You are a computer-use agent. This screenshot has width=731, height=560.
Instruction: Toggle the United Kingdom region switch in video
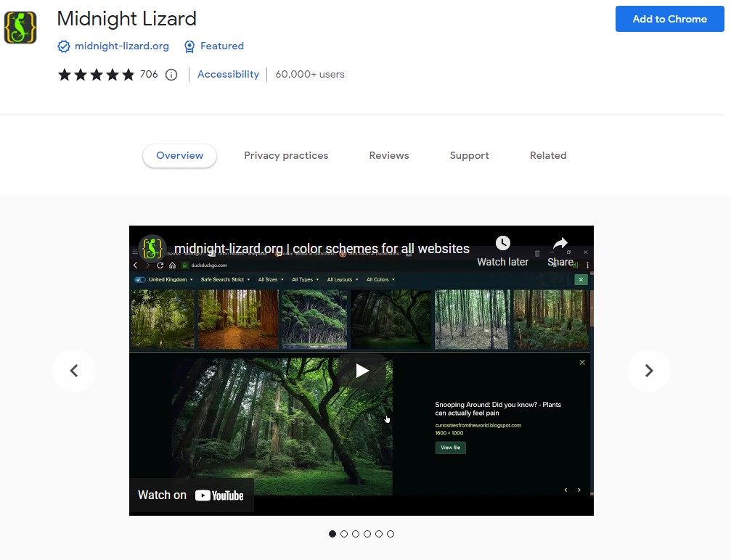pos(140,279)
